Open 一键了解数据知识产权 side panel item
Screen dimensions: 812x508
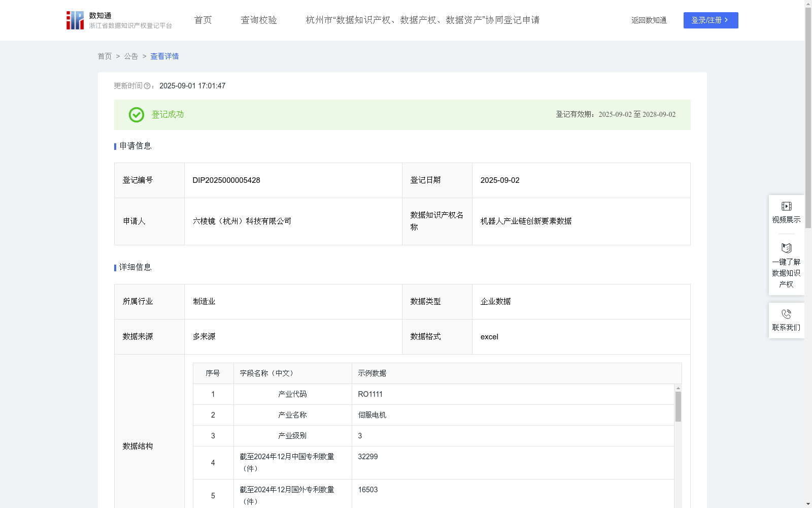786,266
